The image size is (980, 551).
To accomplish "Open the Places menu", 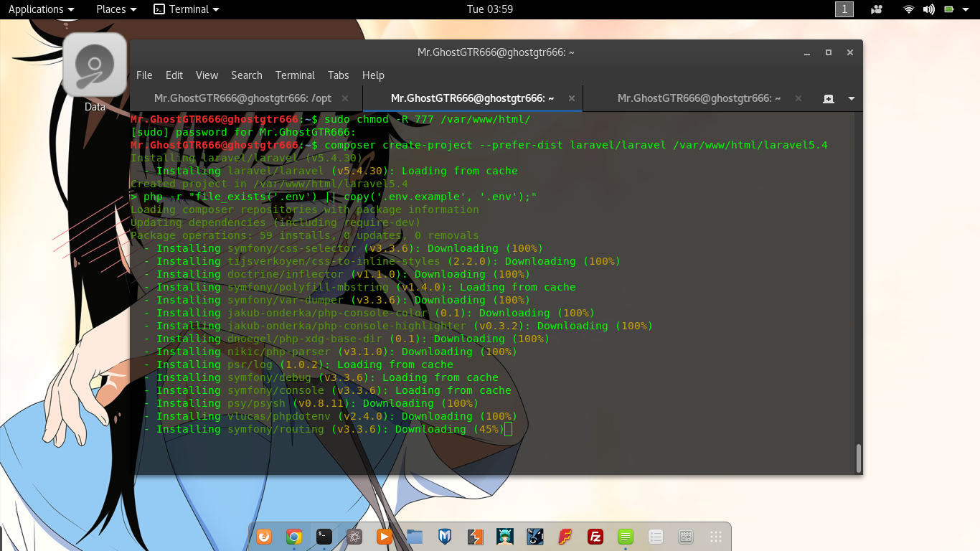I will [116, 9].
